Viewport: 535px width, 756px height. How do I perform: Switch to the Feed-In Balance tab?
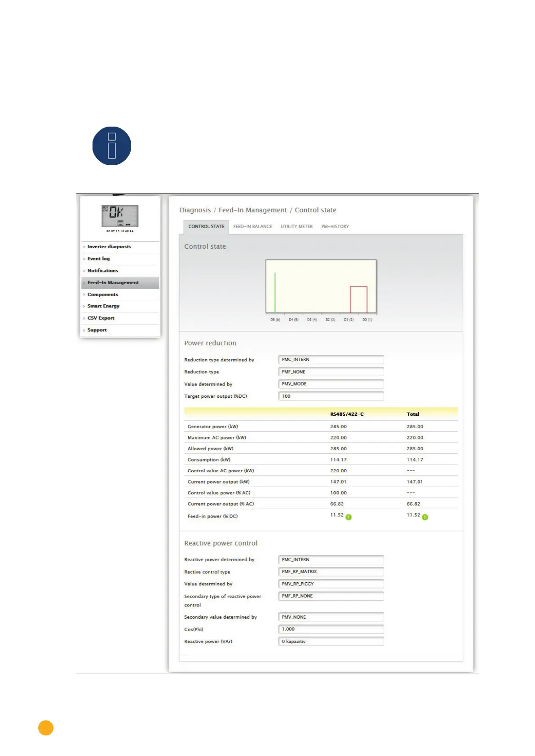pos(252,227)
